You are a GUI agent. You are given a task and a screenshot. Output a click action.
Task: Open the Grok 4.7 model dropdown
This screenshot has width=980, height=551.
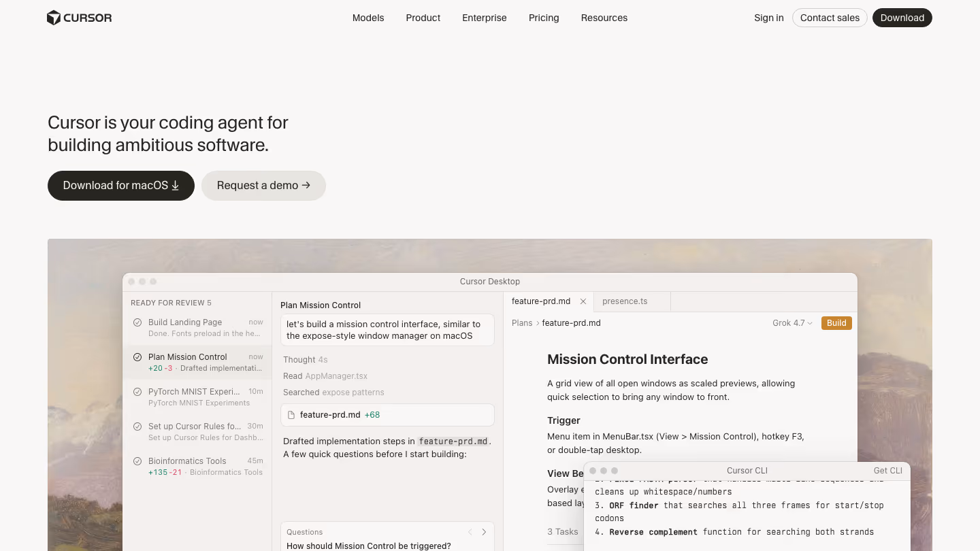coord(792,323)
